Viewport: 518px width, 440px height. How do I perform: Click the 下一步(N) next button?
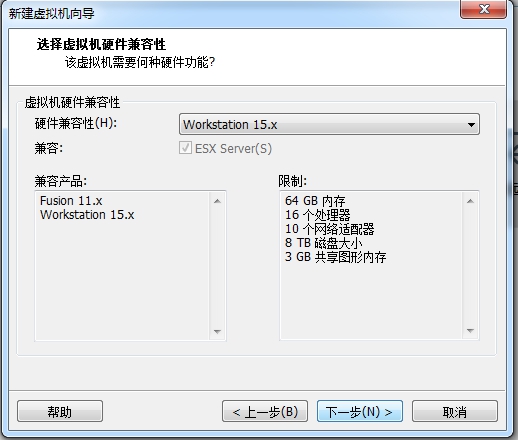(360, 411)
